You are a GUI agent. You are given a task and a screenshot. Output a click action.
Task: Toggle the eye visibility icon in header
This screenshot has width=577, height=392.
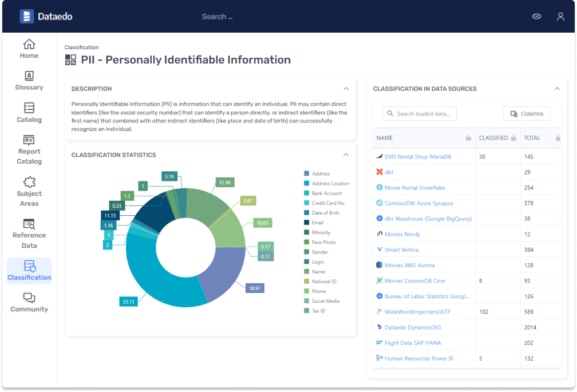(536, 17)
